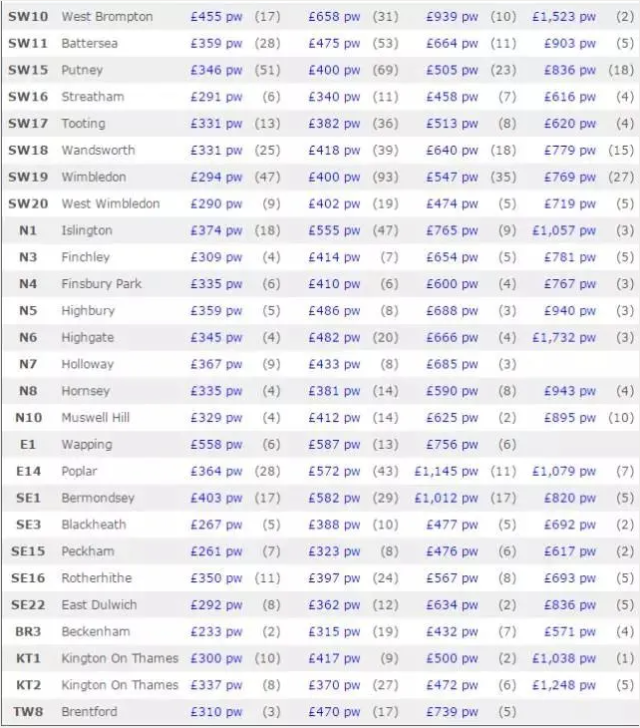Select the £291 pw Streatham price
Viewport: 640px width, 728px height.
click(216, 97)
